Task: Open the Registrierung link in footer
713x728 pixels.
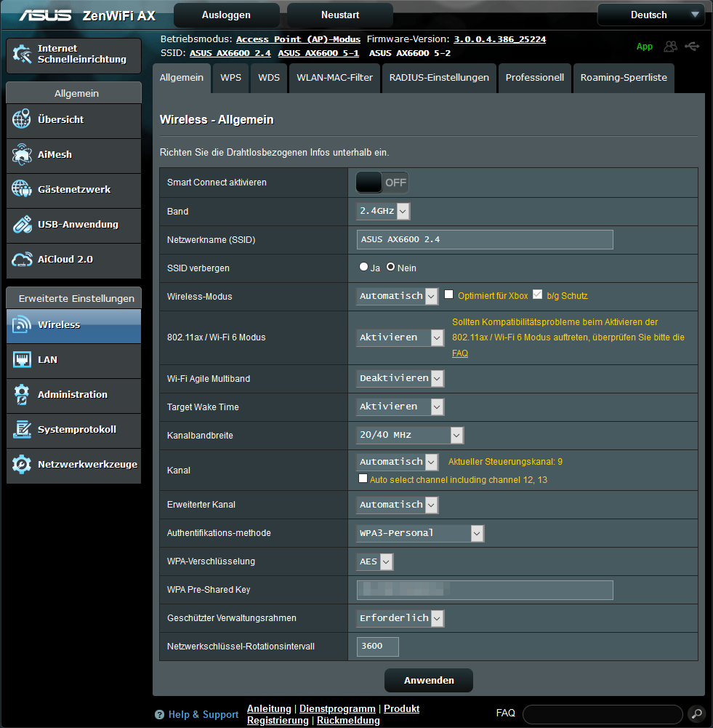Action: click(x=278, y=721)
